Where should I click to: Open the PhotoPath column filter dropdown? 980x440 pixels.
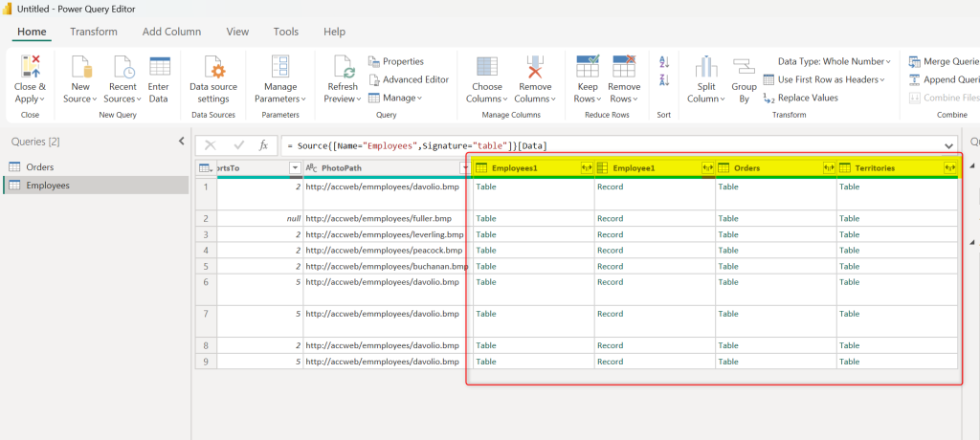tap(465, 167)
